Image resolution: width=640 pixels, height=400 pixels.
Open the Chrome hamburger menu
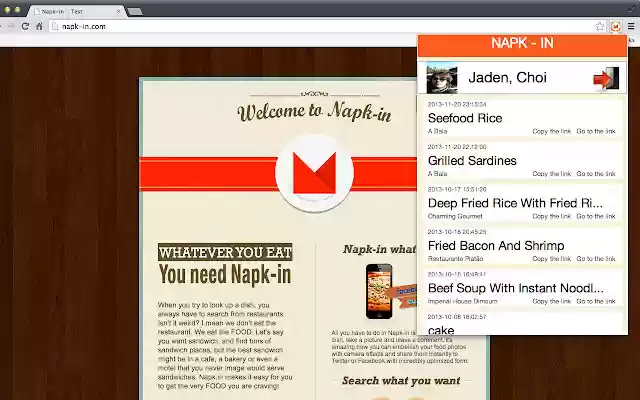pyautogui.click(x=631, y=27)
